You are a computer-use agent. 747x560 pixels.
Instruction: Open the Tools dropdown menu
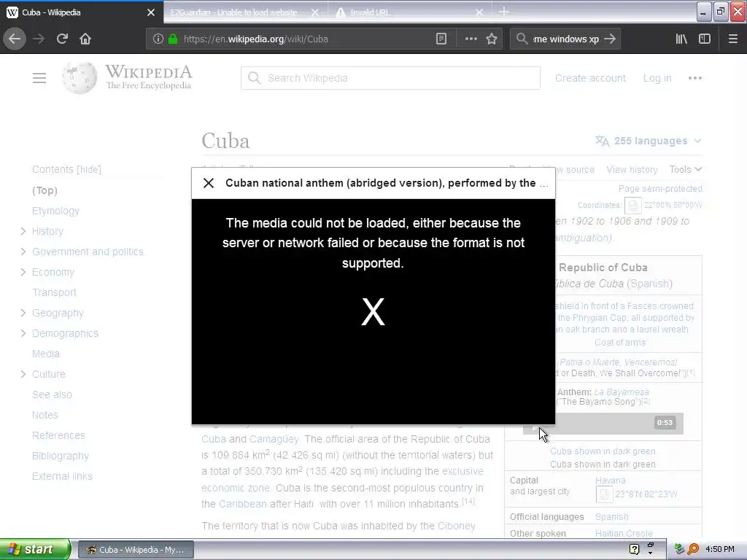685,169
